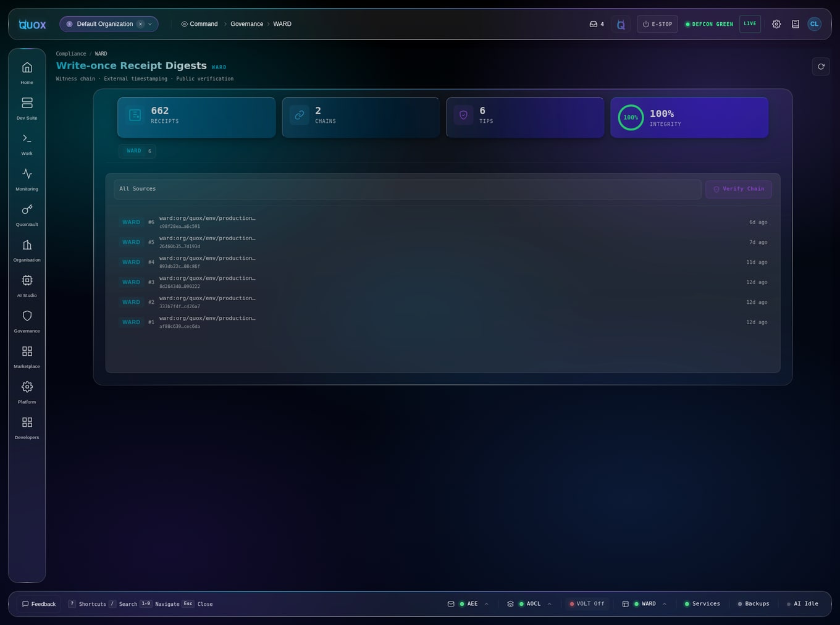
Task: Open Marketplace in the sidebar
Action: tap(27, 356)
